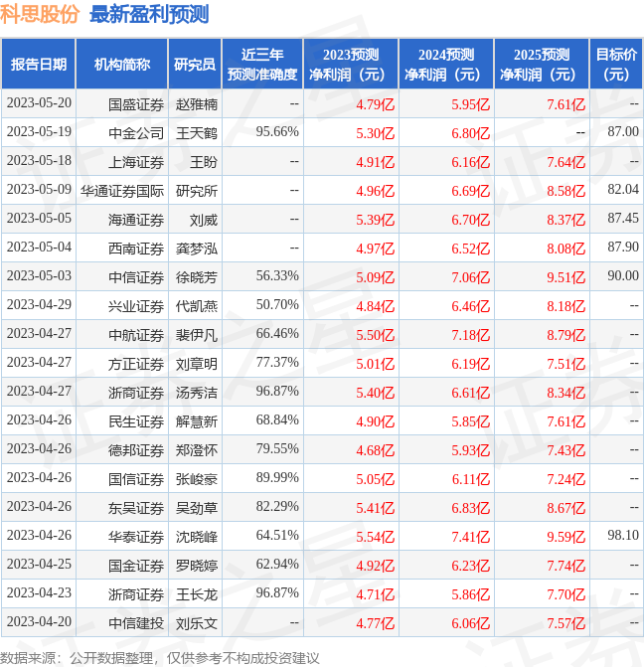Click researcher 刘乐文
644x667 pixels.
click(x=197, y=623)
